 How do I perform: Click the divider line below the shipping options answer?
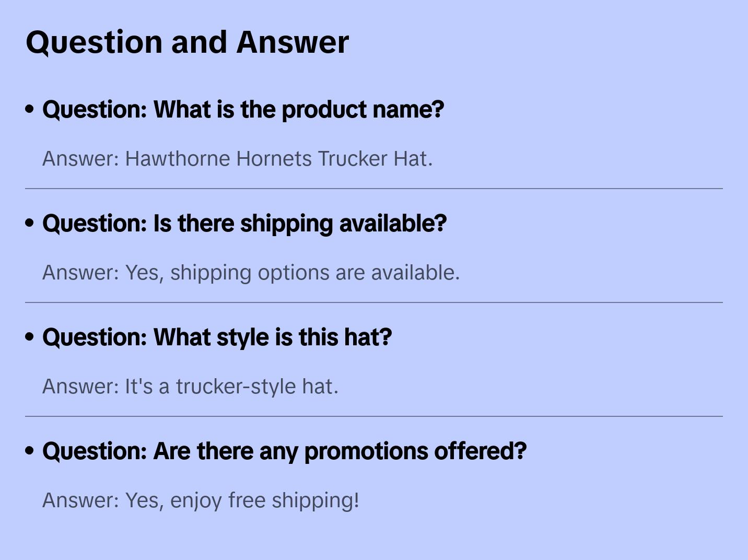pyautogui.click(x=374, y=302)
